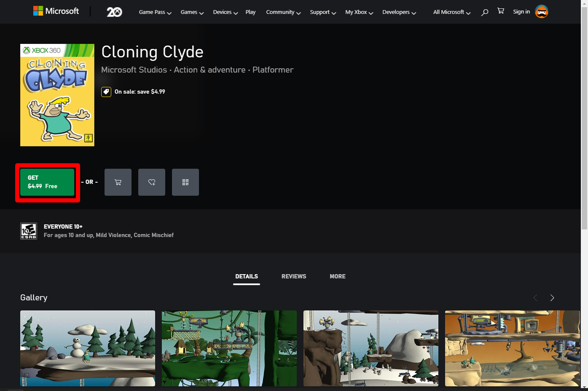Switch to the REVIEWS tab
Image resolution: width=588 pixels, height=391 pixels.
point(294,277)
